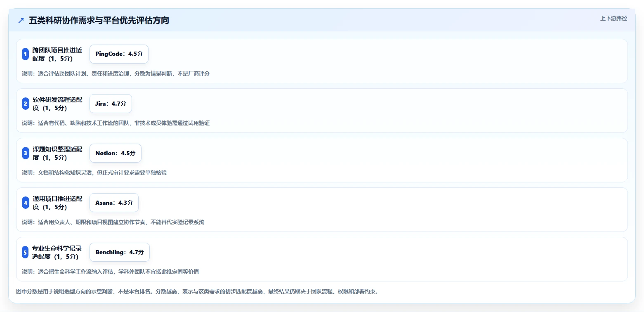Click the number 3 badge

pos(25,153)
